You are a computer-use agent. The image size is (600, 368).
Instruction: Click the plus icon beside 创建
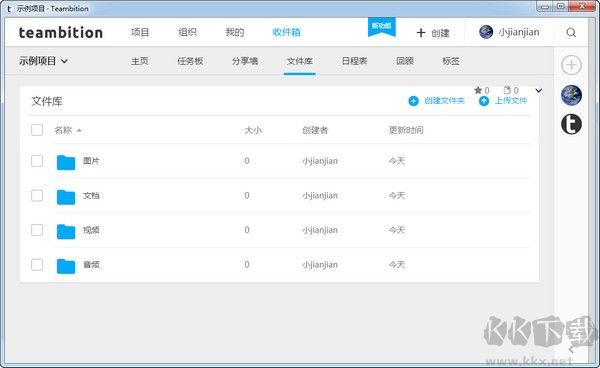[x=421, y=33]
